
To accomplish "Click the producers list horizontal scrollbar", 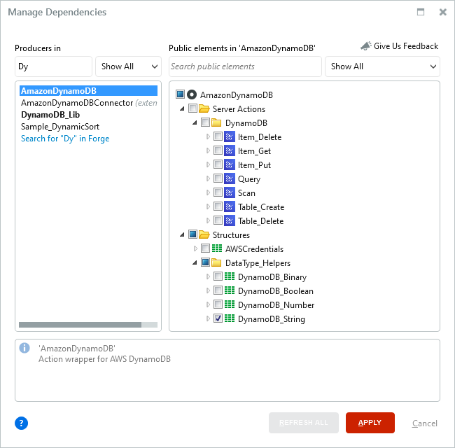I will 80,325.
